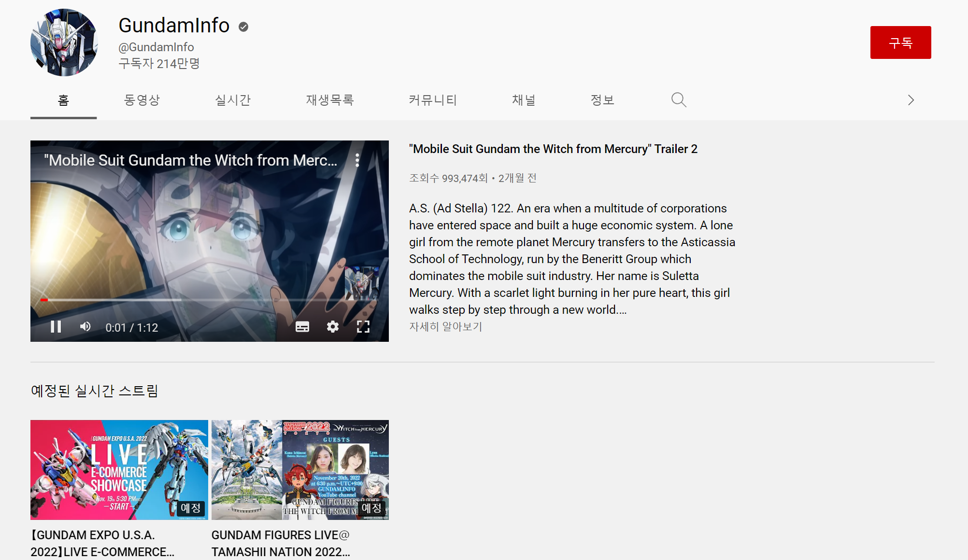
Task: Open the GUNDAM EXPO U.S.A. 2022 stream thumbnail
Action: 119,470
